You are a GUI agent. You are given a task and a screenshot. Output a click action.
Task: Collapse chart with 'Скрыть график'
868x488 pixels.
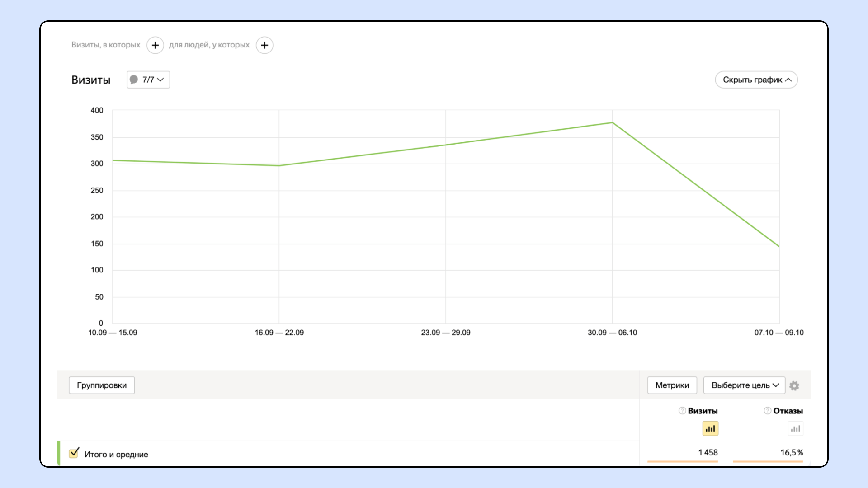click(756, 80)
